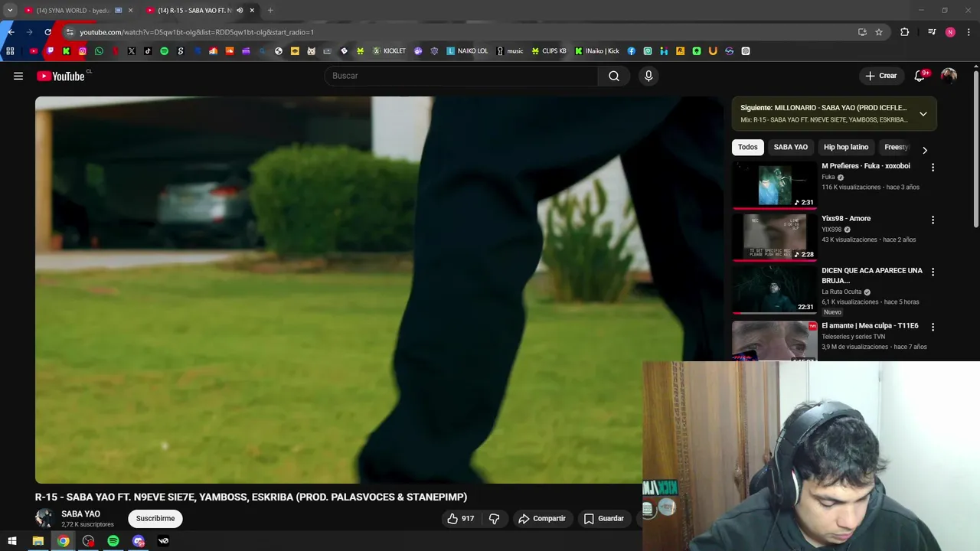Screen dimensions: 980x551
Task: Click the address bar URL
Action: [197, 32]
